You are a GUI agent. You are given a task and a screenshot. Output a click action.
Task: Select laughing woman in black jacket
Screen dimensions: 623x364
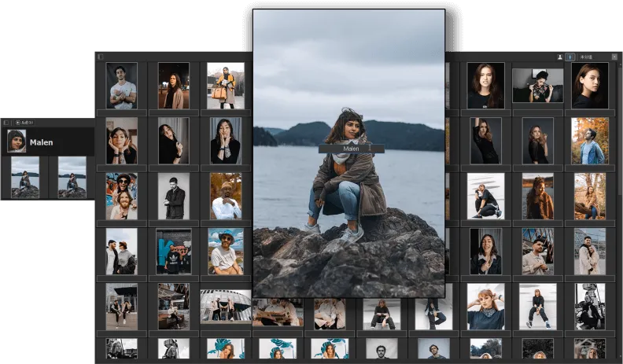pos(485,252)
